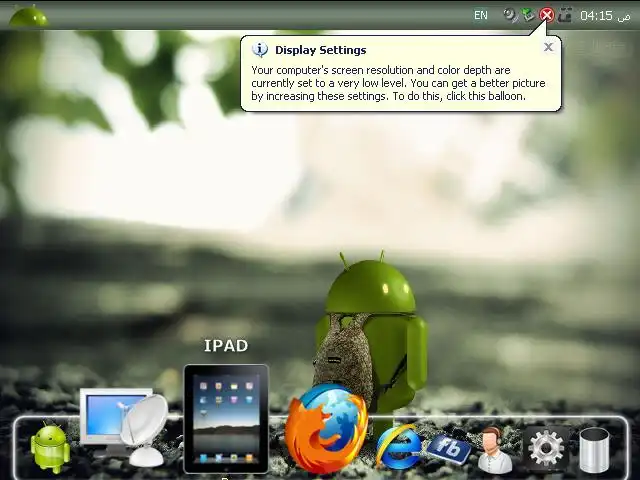This screenshot has height=480, width=640.
Task: Click the green Safely Remove Hardware tray icon
Action: pyautogui.click(x=528, y=16)
